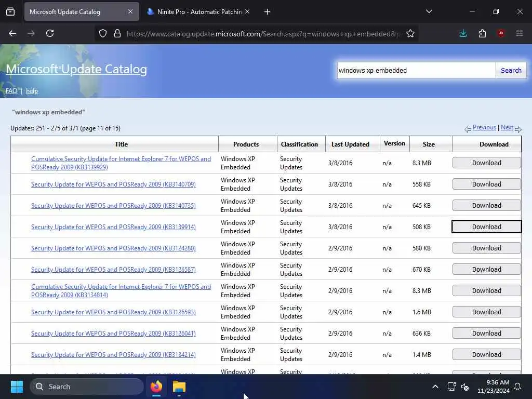Screen dimensions: 532x399
Task: Reload the current page
Action: pos(50,33)
